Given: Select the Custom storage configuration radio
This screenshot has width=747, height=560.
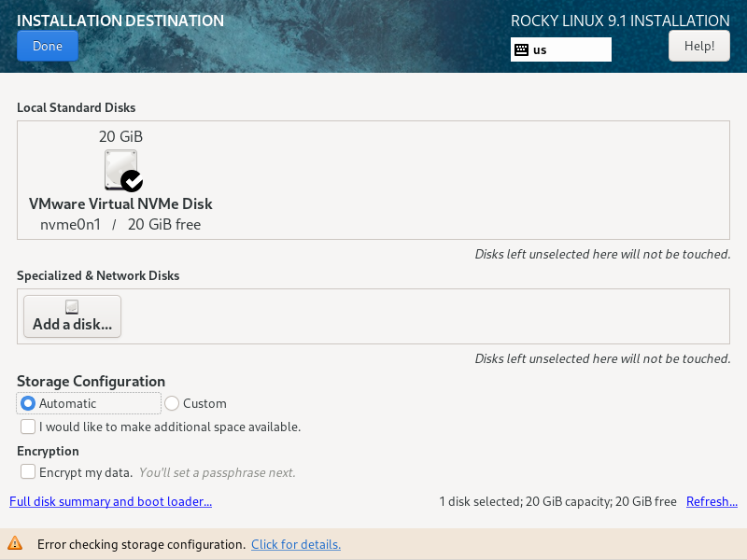Looking at the screenshot, I should coord(172,403).
